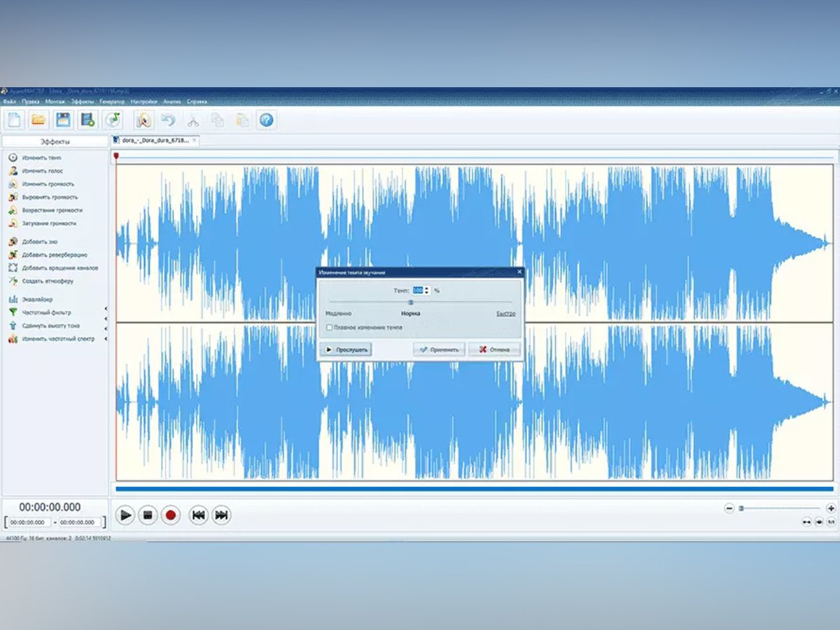Zoom out waveform with the minus icon
Screen dimensions: 840x630
pos(729,508)
